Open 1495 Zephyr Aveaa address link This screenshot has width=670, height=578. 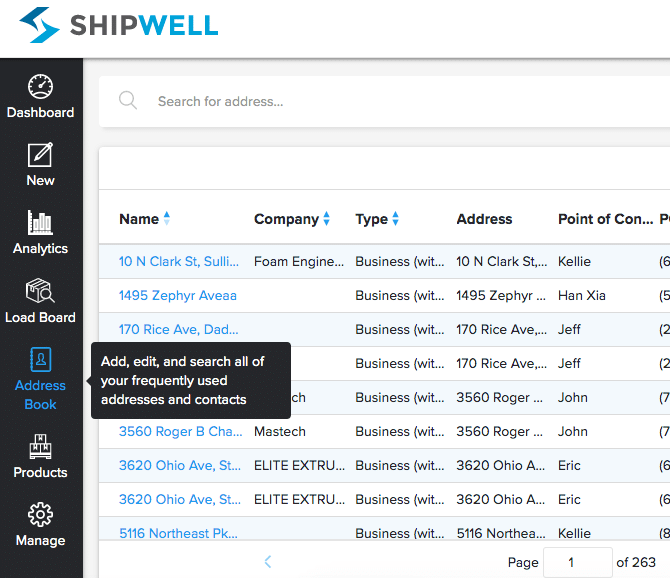pyautogui.click(x=177, y=296)
